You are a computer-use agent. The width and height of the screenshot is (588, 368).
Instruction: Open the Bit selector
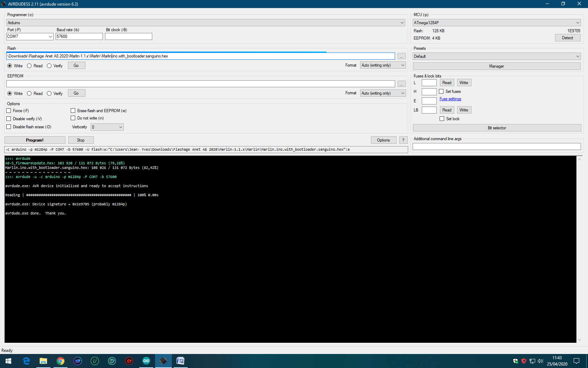click(497, 128)
